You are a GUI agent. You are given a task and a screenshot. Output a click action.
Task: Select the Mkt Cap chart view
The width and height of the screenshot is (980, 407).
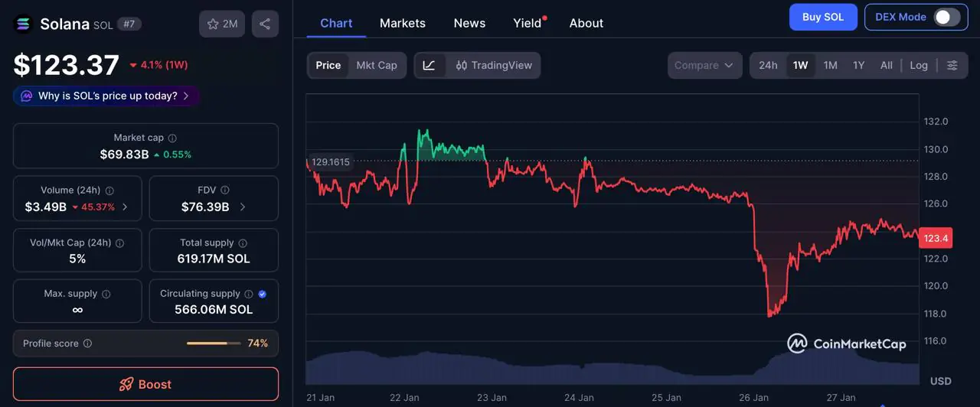(377, 66)
